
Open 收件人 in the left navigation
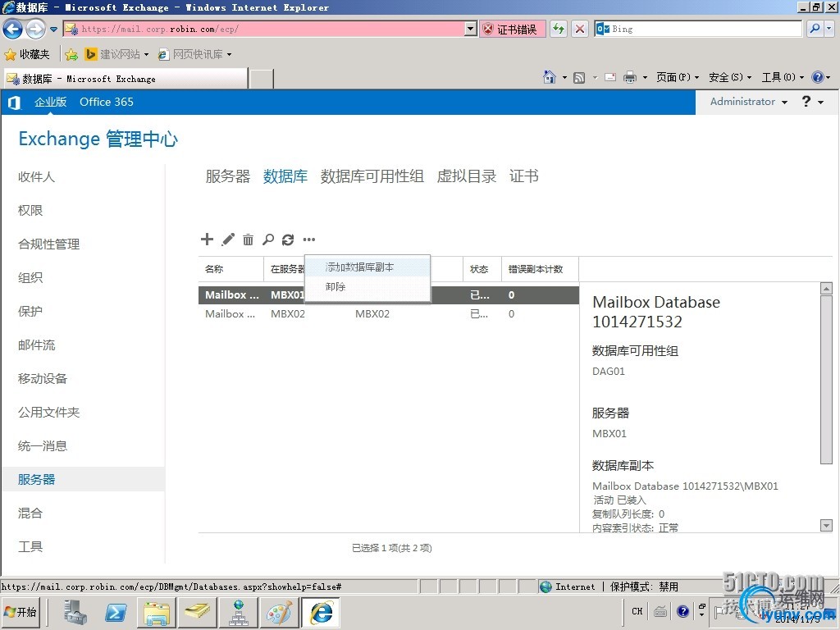(x=36, y=177)
